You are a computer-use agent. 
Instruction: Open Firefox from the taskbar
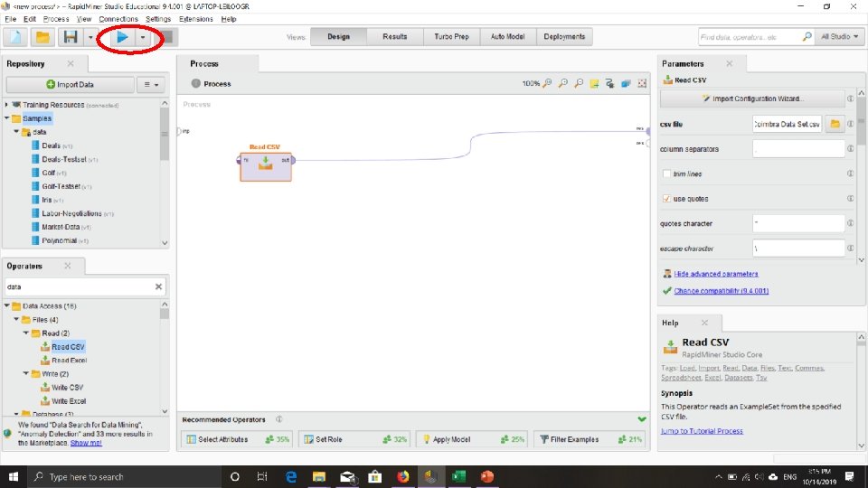[x=403, y=476]
